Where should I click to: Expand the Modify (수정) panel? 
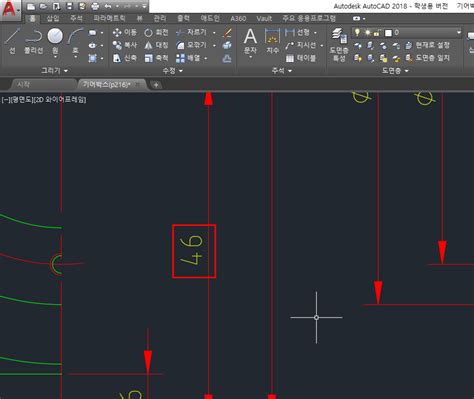click(x=172, y=71)
